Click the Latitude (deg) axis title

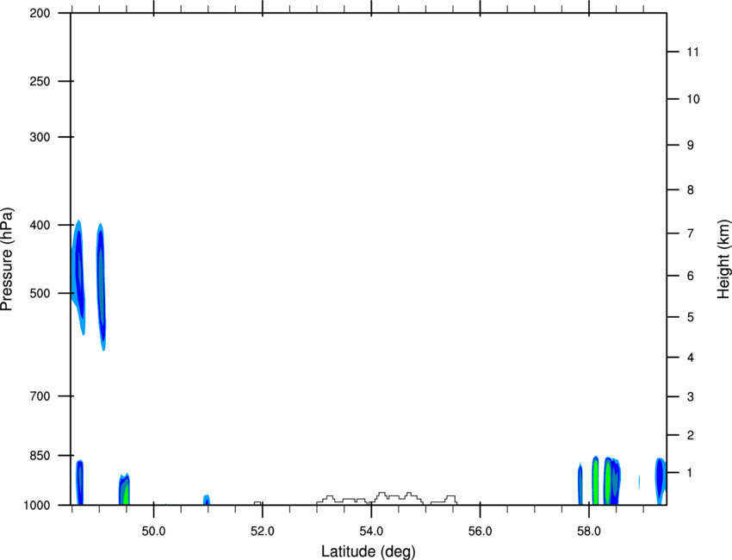[369, 551]
